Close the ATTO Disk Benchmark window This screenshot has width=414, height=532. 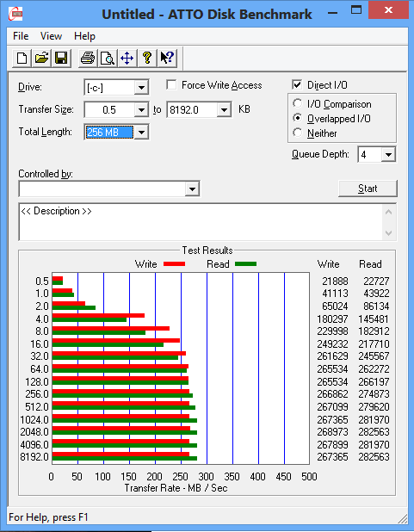pos(388,10)
